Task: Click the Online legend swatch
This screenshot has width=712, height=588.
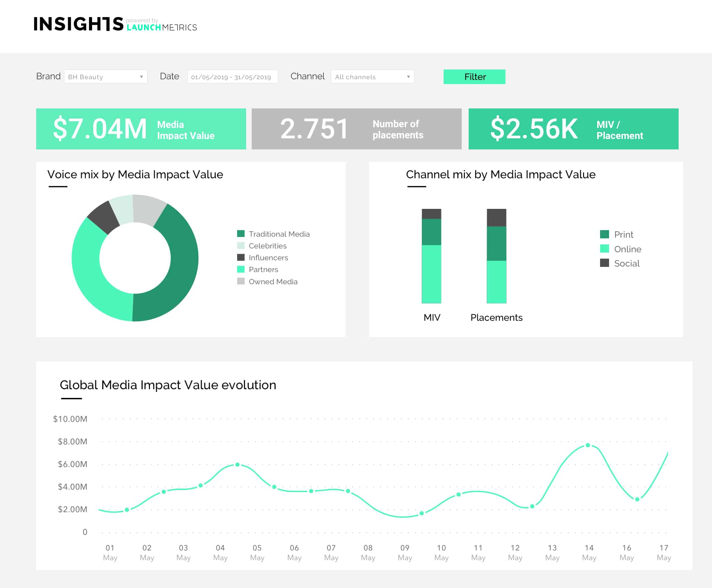Action: pyautogui.click(x=604, y=249)
